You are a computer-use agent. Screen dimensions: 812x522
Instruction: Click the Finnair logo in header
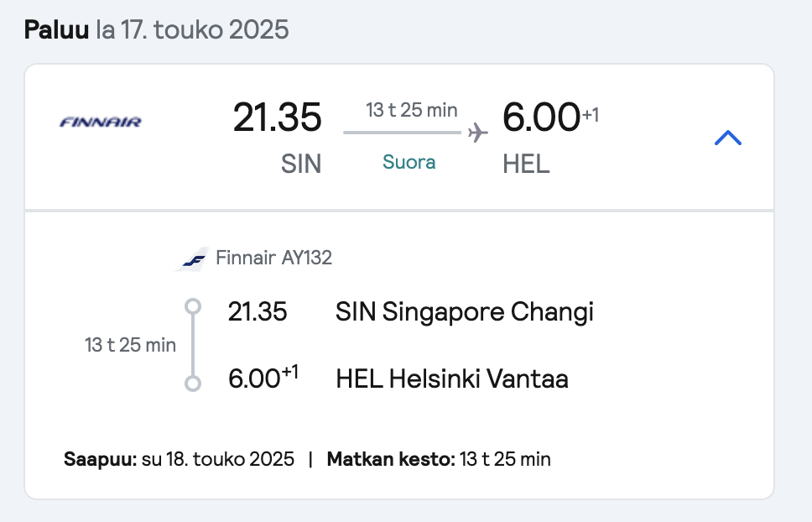pyautogui.click(x=101, y=123)
